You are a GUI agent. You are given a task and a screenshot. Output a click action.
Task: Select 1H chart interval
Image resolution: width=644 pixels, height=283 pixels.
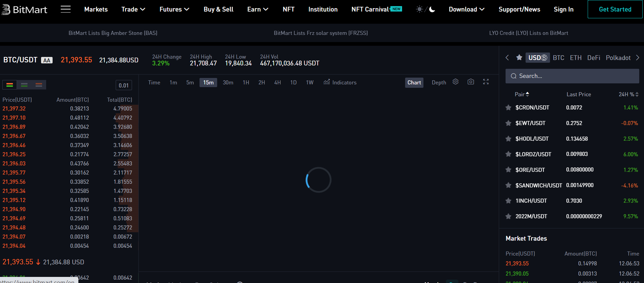(x=246, y=82)
